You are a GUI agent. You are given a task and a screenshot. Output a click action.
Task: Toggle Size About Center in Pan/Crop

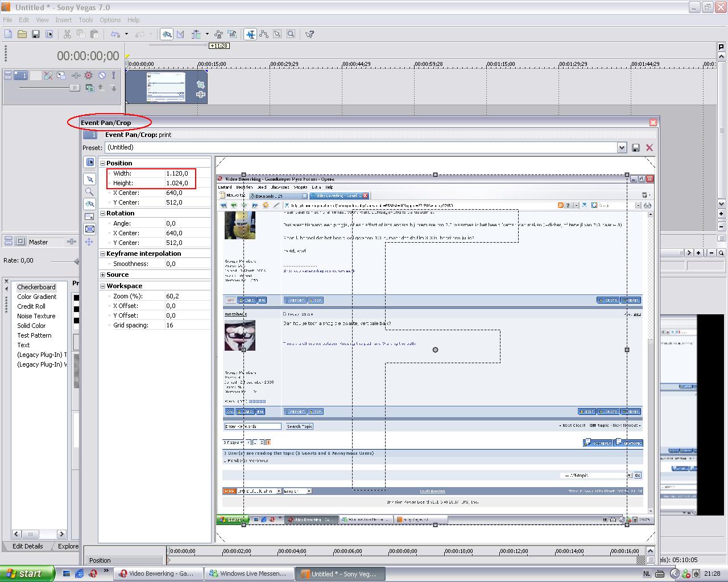point(90,230)
